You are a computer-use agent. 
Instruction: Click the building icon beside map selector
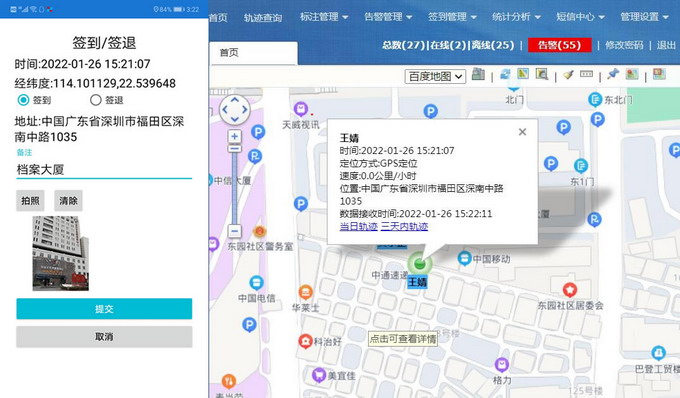click(x=478, y=74)
